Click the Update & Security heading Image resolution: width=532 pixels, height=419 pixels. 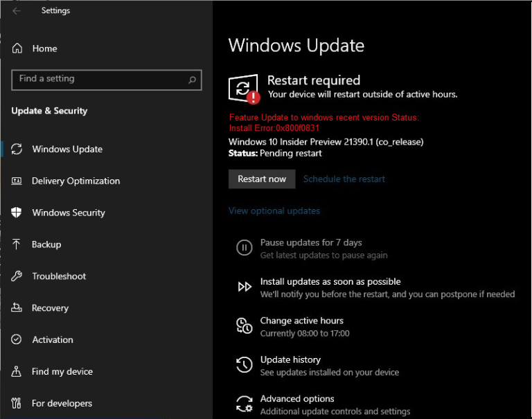49,111
